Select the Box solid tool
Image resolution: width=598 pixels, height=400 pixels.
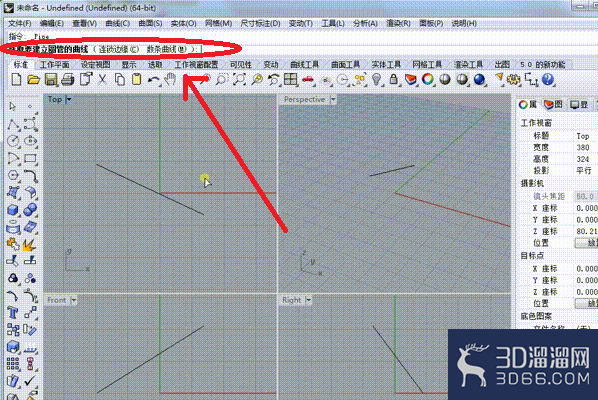point(13,210)
